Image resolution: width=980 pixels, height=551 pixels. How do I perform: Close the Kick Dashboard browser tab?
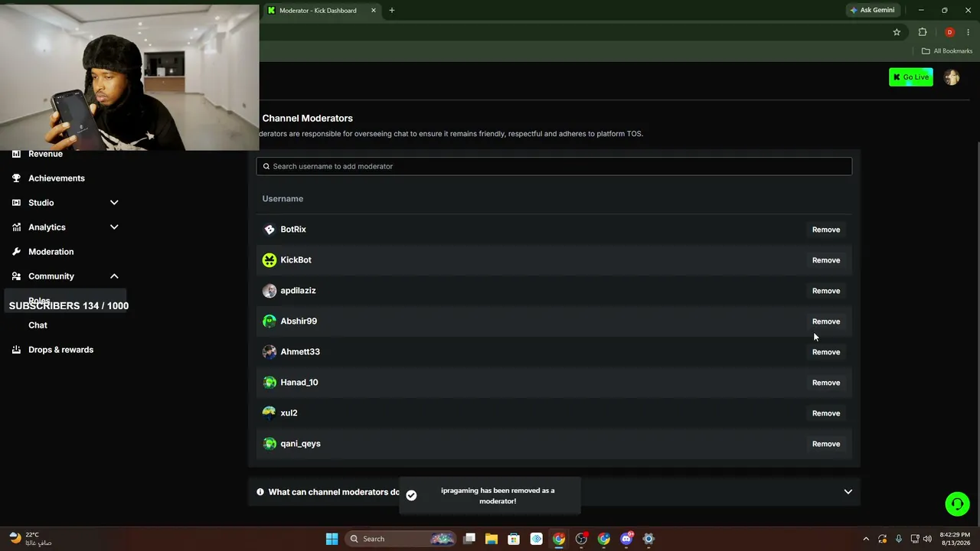(374, 11)
